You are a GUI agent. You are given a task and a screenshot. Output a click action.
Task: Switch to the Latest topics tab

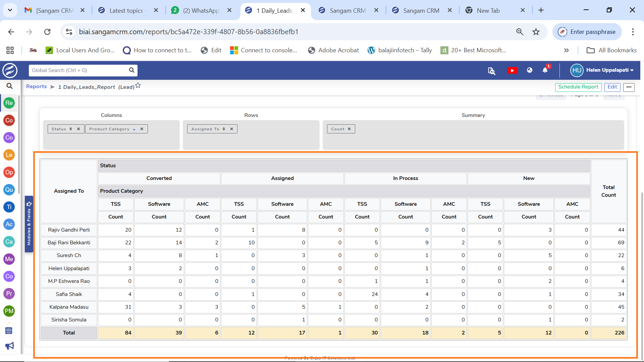[x=126, y=10]
